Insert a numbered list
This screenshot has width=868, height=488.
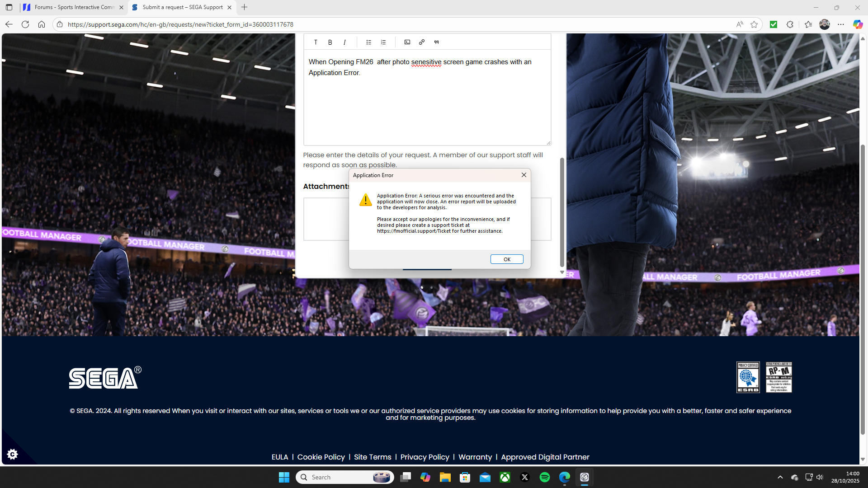point(383,42)
